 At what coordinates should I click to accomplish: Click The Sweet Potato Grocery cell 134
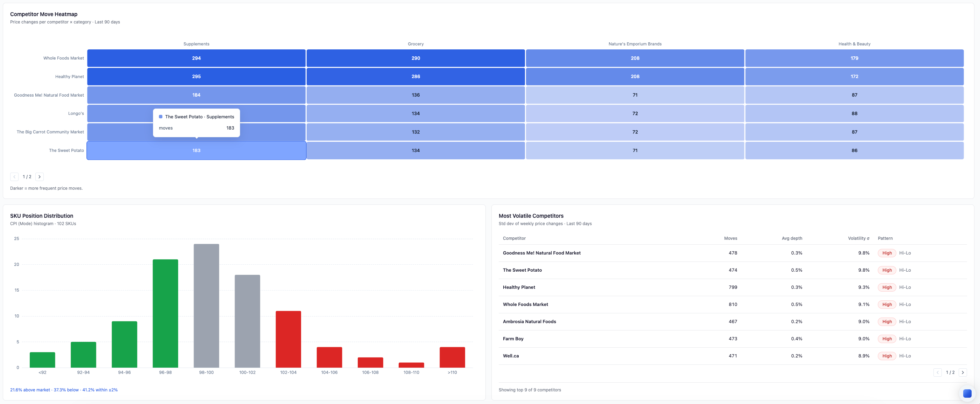[x=415, y=151]
